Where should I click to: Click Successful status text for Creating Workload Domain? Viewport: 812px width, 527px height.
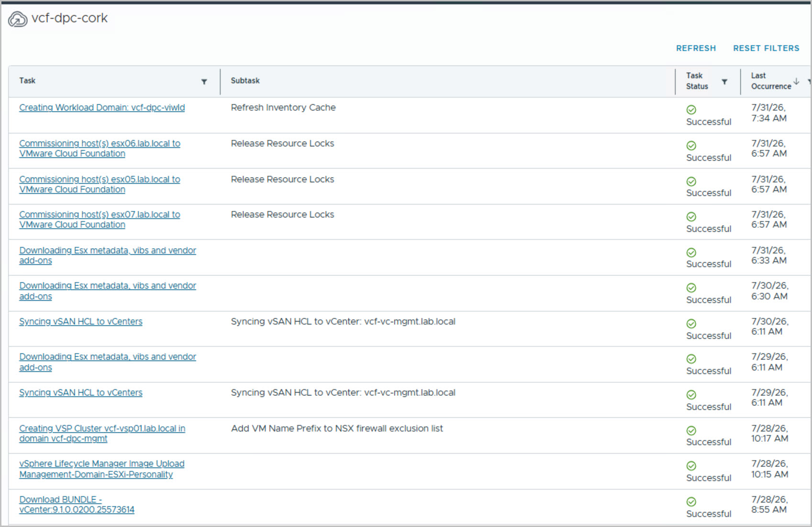709,122
